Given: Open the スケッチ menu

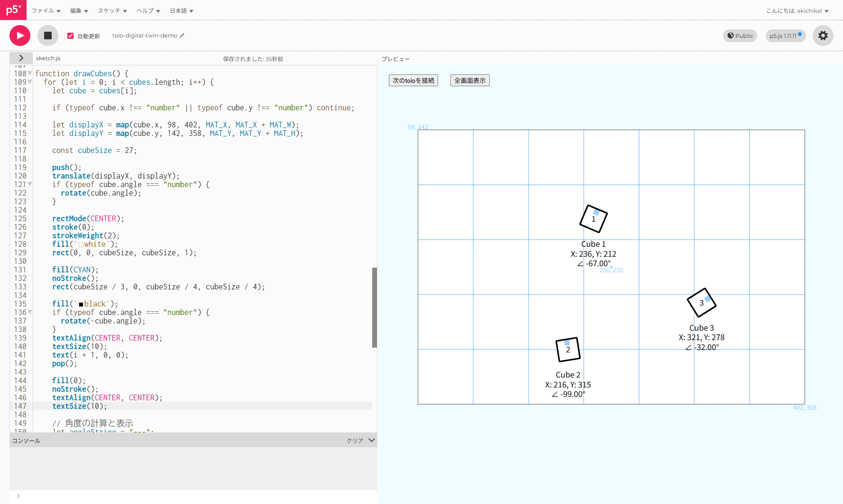Looking at the screenshot, I should [112, 11].
